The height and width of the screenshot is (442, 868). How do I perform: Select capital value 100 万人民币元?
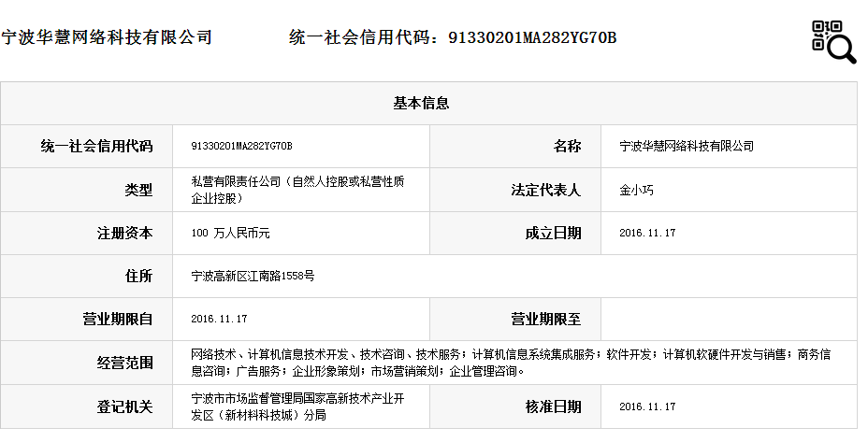coord(230,234)
